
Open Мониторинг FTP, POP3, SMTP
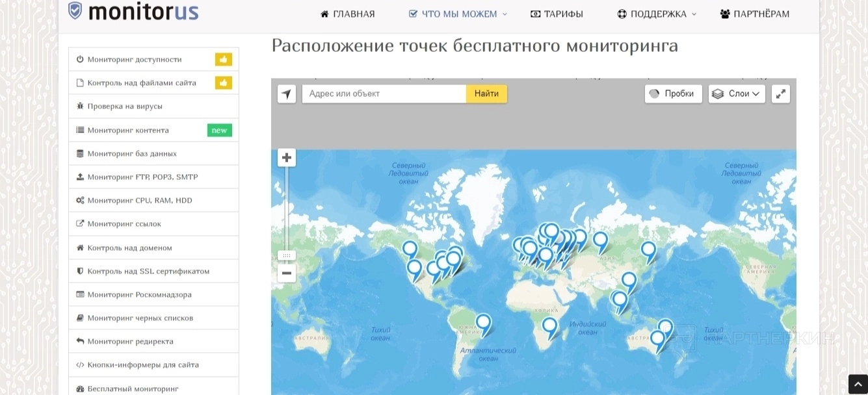coord(153,177)
